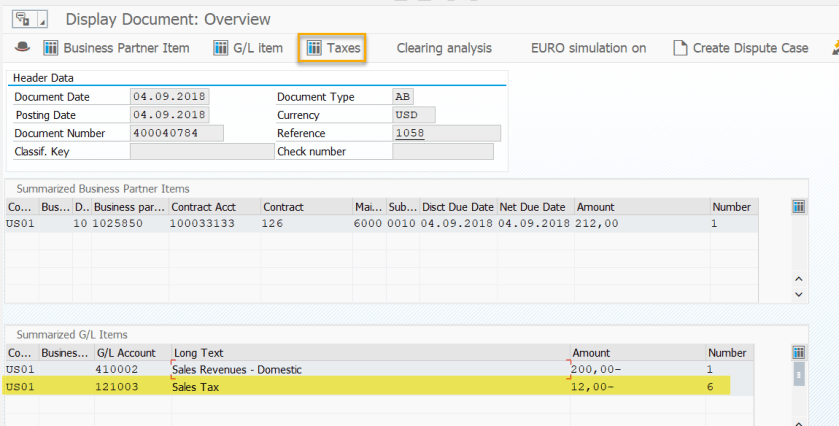
Task: Create a Dispute Case
Action: click(740, 48)
